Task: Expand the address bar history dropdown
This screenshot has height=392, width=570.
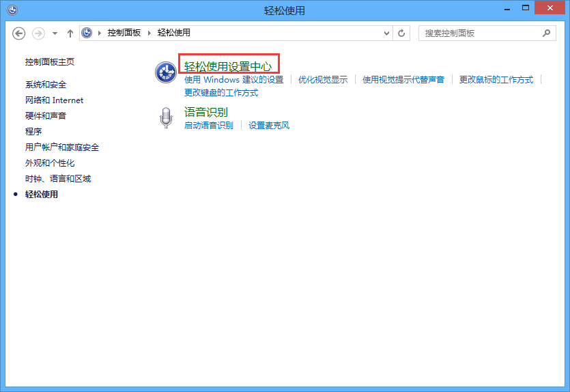Action: coord(386,33)
